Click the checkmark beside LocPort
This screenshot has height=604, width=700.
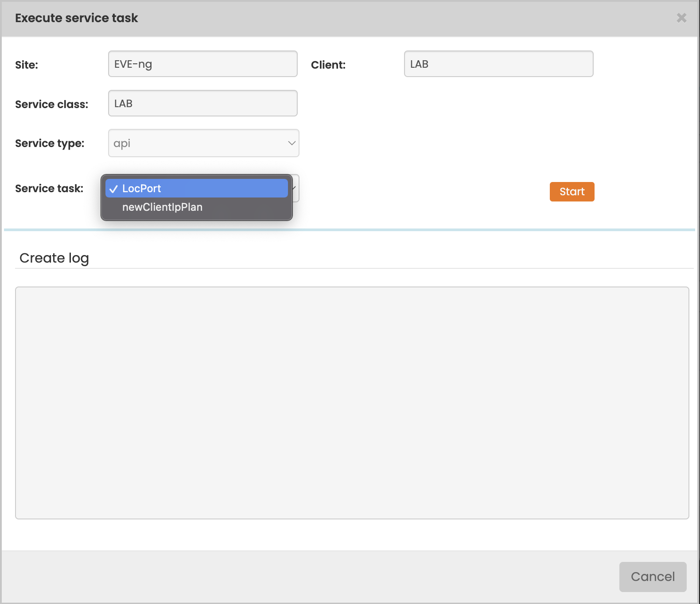[x=113, y=189]
